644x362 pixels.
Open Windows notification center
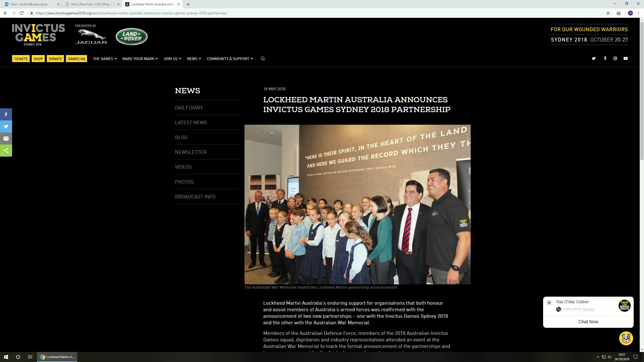tap(636, 357)
